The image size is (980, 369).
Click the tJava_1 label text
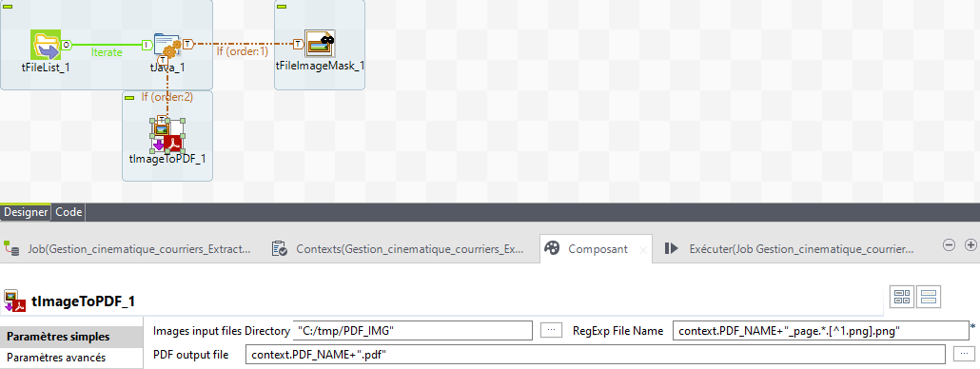click(x=167, y=67)
